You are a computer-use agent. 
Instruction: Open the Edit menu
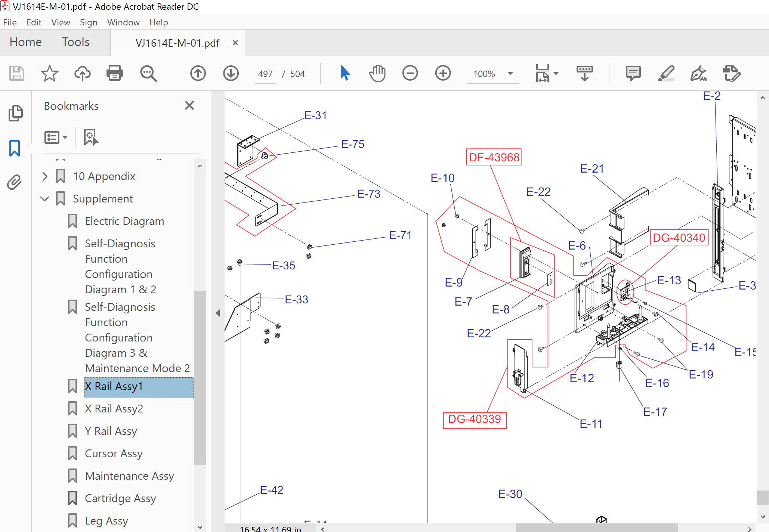[34, 22]
